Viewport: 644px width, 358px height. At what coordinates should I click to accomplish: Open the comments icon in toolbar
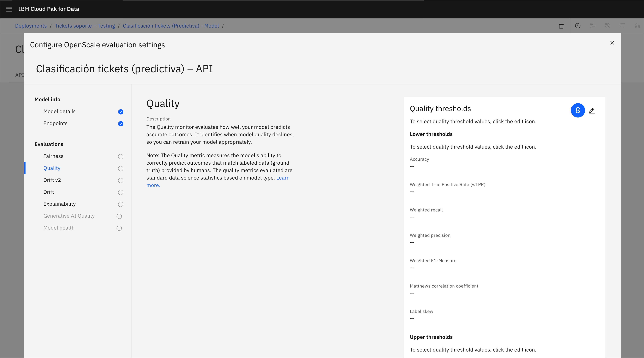[622, 26]
